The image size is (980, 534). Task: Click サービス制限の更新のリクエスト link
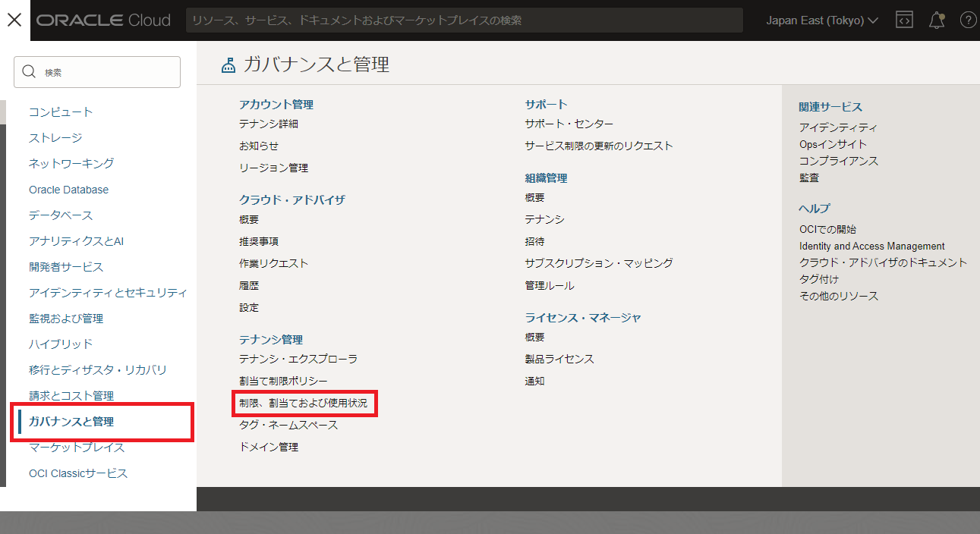point(598,146)
